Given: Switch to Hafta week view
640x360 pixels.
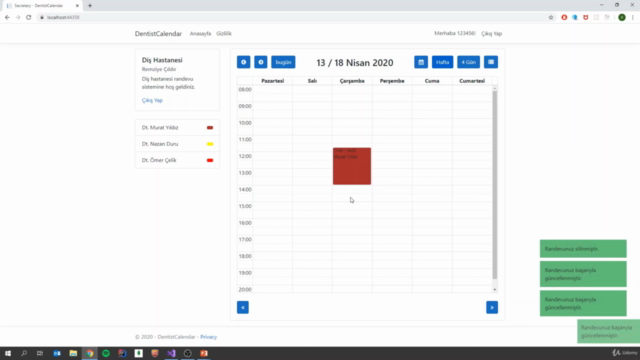Looking at the screenshot, I should (x=442, y=62).
